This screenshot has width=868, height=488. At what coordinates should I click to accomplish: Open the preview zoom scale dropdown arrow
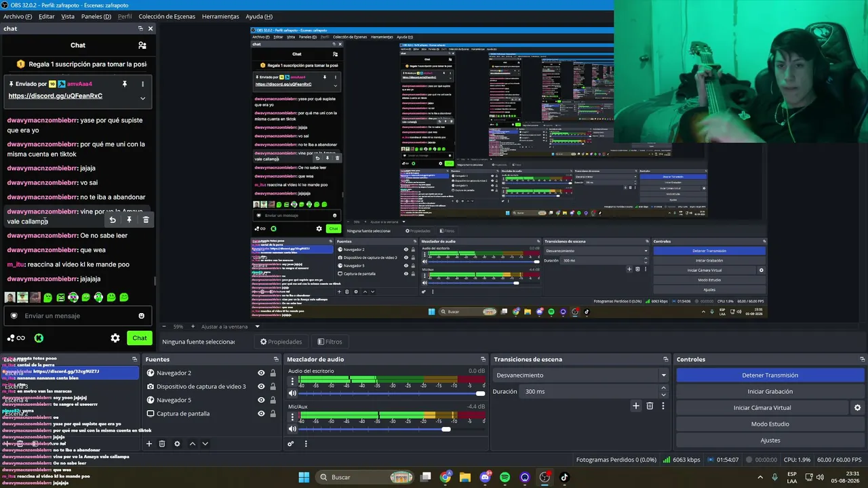(257, 327)
